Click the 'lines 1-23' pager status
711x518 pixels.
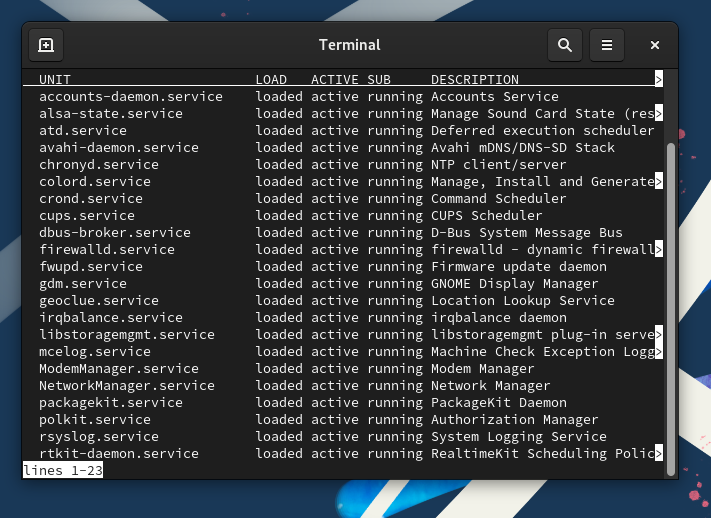click(63, 470)
